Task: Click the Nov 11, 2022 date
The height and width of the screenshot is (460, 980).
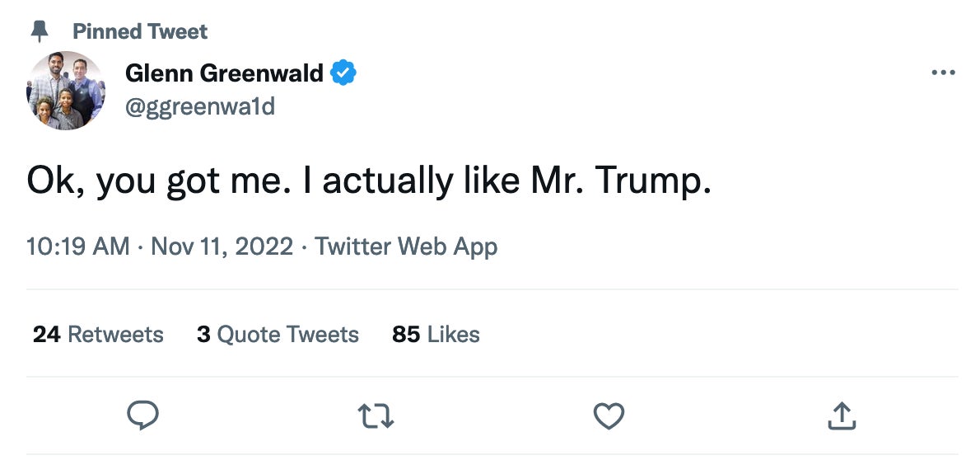Action: coord(222,246)
